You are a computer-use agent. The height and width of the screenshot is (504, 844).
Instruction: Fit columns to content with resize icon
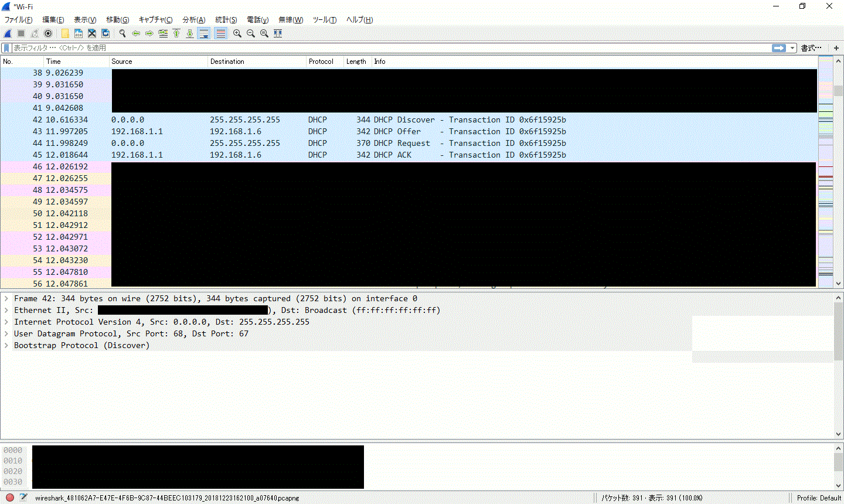point(278,33)
